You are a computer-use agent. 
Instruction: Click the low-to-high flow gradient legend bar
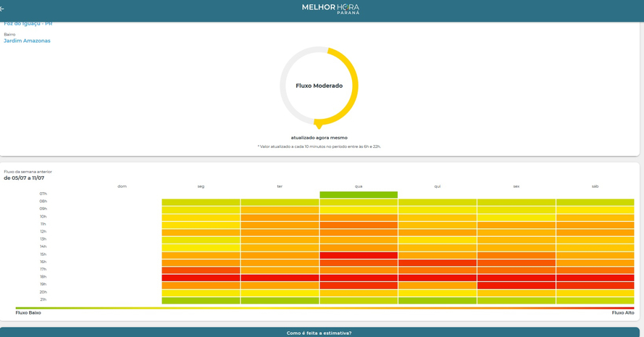click(x=325, y=307)
